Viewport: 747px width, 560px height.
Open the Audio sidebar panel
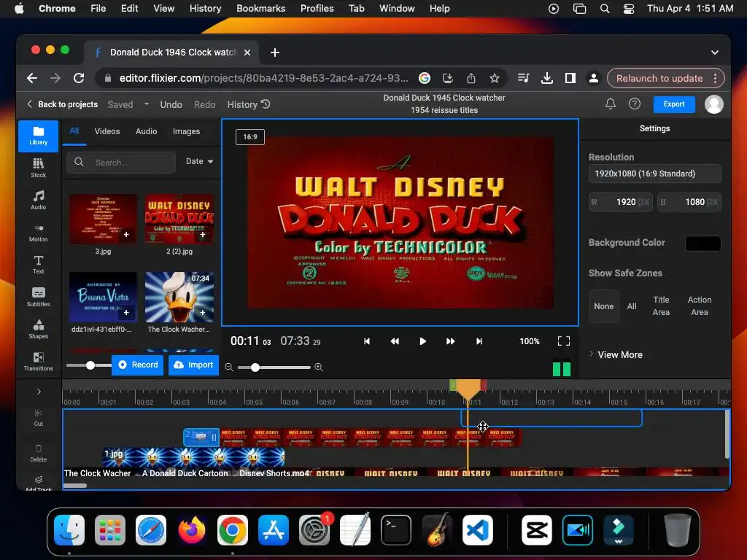(x=38, y=200)
